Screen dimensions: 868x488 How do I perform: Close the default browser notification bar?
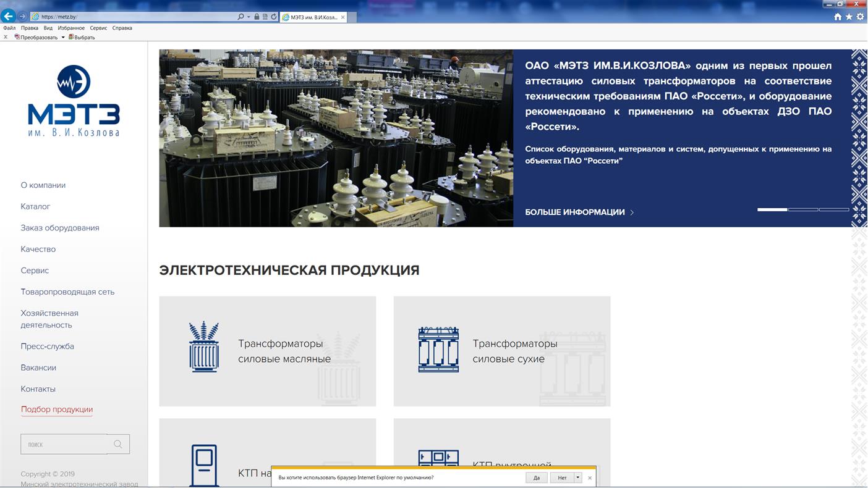coord(590,477)
